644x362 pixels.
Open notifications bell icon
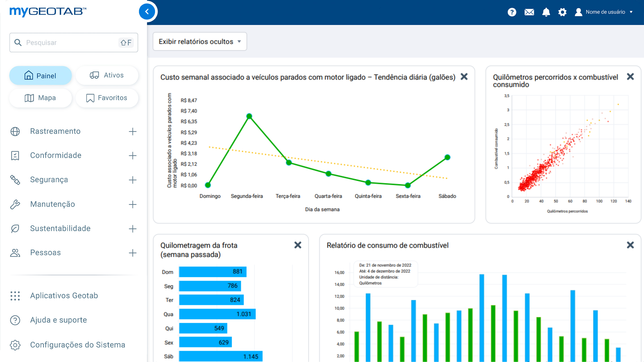tap(546, 12)
